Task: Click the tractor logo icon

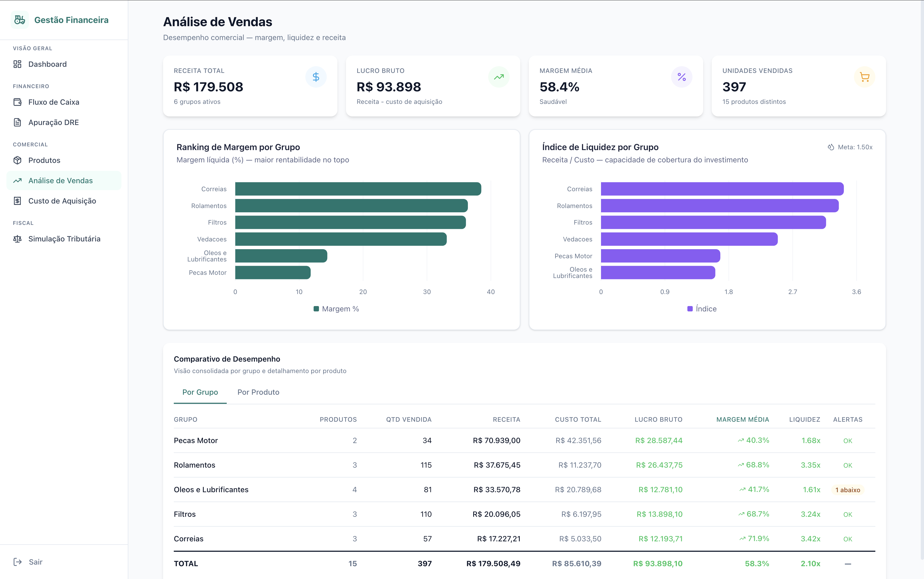Action: (x=20, y=20)
